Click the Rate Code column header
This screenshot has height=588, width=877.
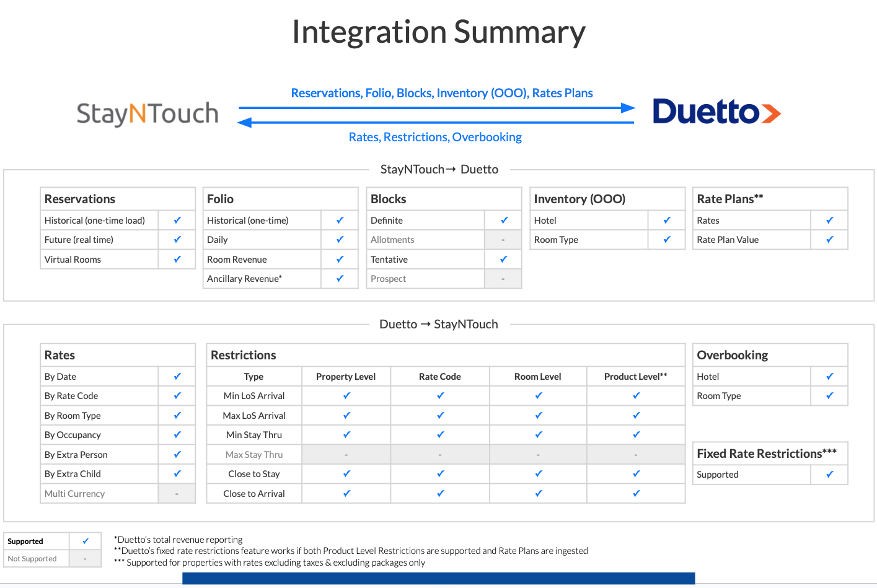coord(440,376)
